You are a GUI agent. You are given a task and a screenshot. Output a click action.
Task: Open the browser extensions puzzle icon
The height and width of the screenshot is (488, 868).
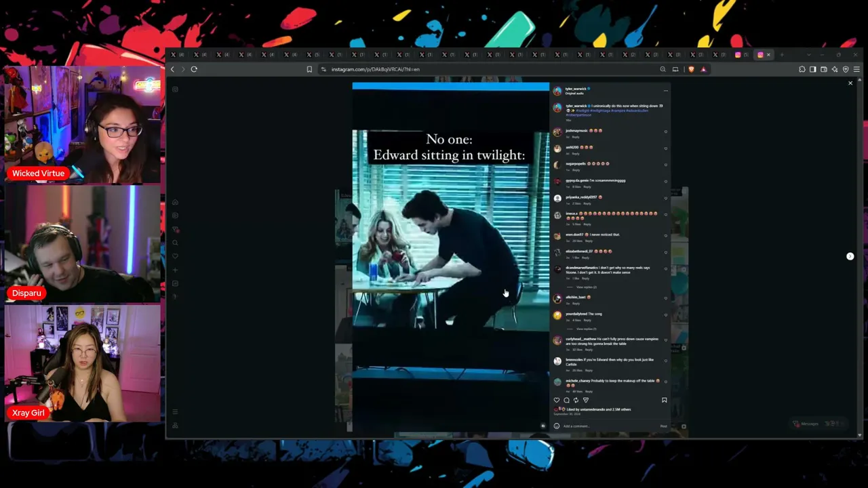tap(802, 69)
